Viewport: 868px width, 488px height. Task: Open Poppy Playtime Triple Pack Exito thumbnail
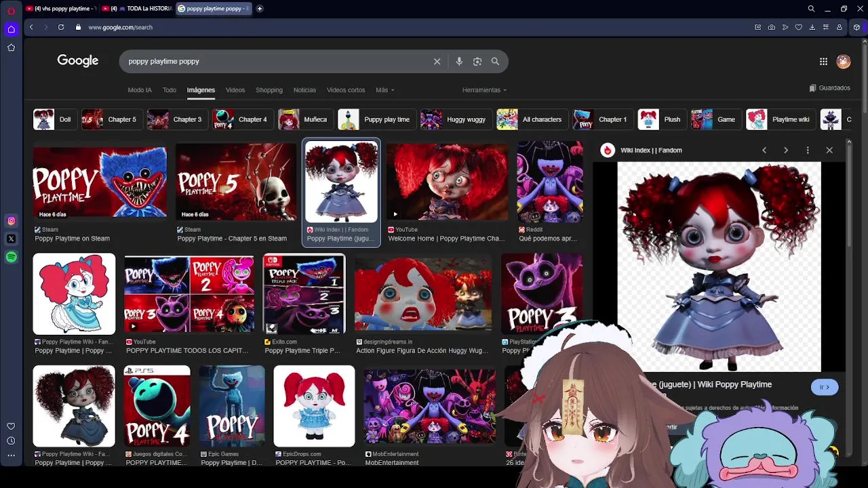[x=304, y=294]
